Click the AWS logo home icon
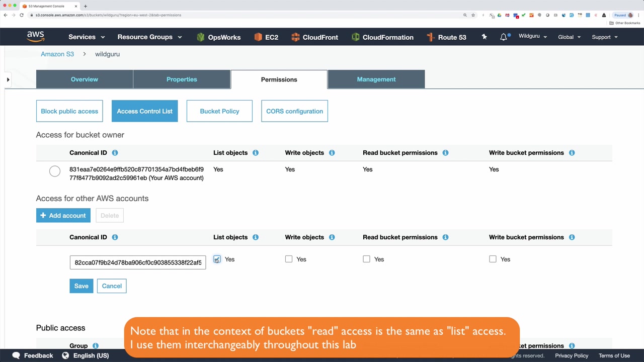Viewport: 644px width, 362px height. (x=36, y=37)
